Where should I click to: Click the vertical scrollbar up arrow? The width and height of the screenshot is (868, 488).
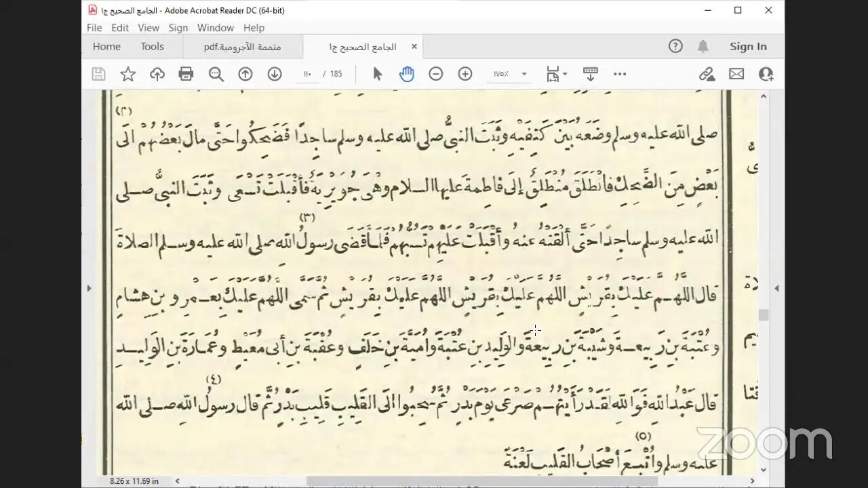coord(764,97)
